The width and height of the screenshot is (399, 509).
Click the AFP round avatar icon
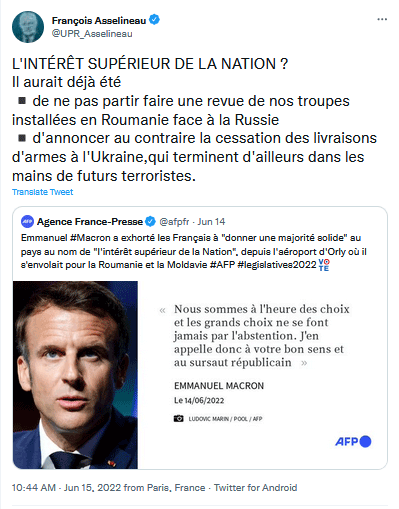[x=27, y=222]
